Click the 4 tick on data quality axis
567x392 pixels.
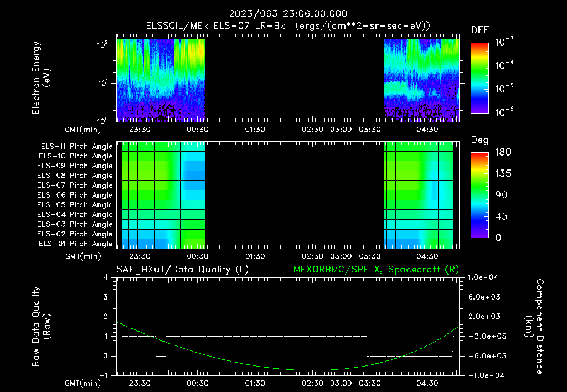(106, 277)
